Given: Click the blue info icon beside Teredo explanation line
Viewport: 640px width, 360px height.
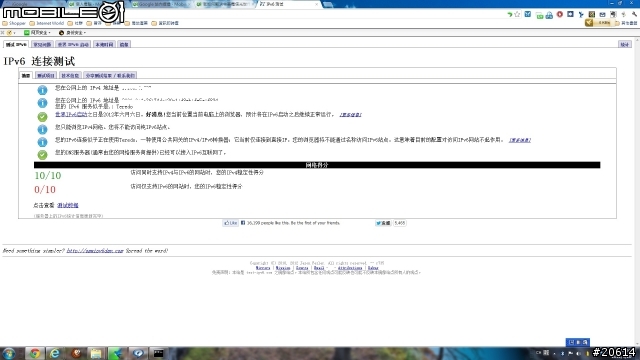Looking at the screenshot, I should [42, 142].
